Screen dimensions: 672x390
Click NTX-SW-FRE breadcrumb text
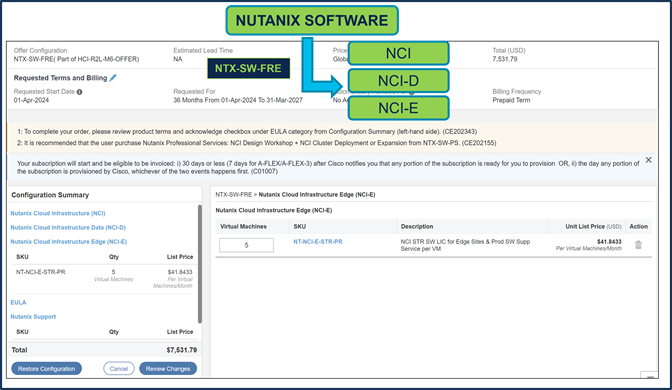[234, 194]
